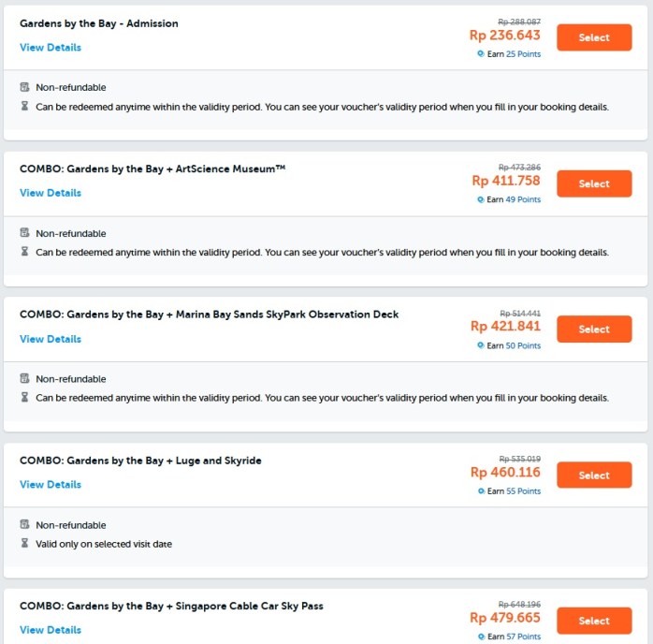
Task: Select the Gardens by the Bay Admission ticket
Action: point(594,37)
